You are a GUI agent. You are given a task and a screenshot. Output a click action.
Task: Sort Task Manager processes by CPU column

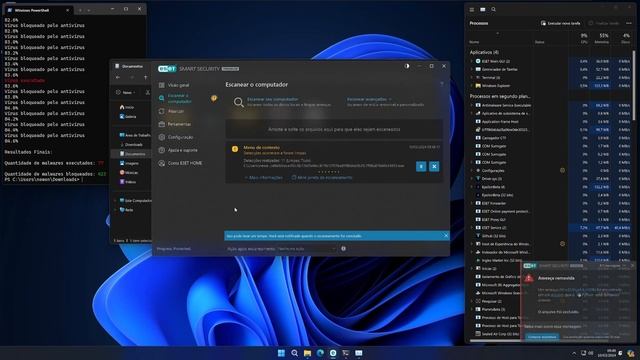[x=584, y=38]
